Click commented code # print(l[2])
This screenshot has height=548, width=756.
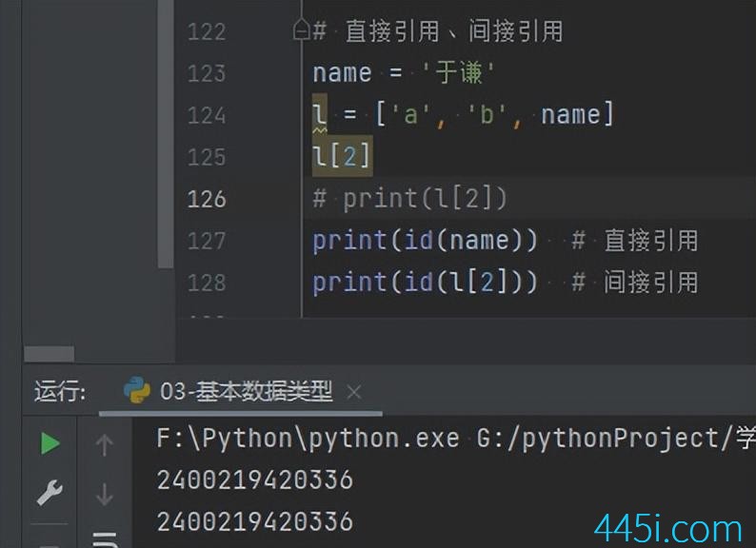tap(409, 198)
